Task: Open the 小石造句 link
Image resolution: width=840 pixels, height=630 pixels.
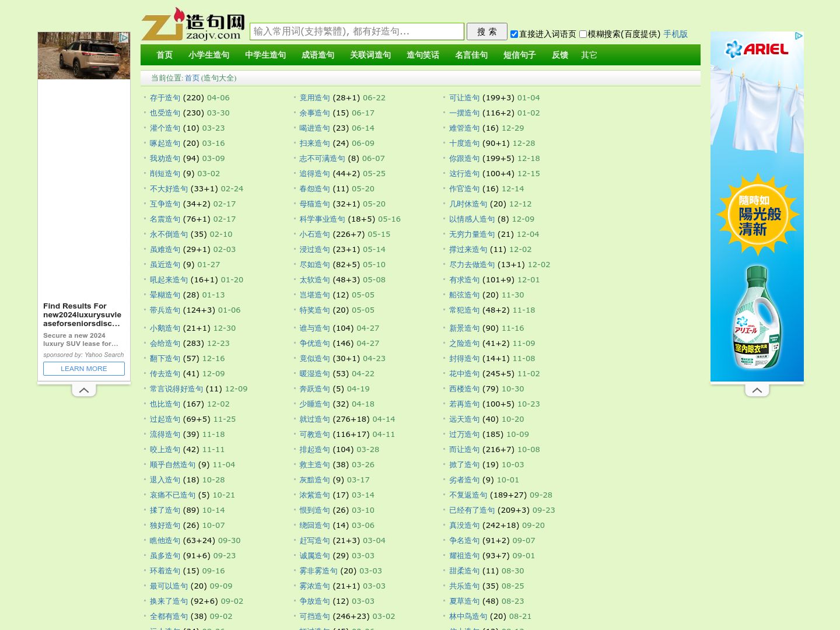Action: [x=315, y=234]
